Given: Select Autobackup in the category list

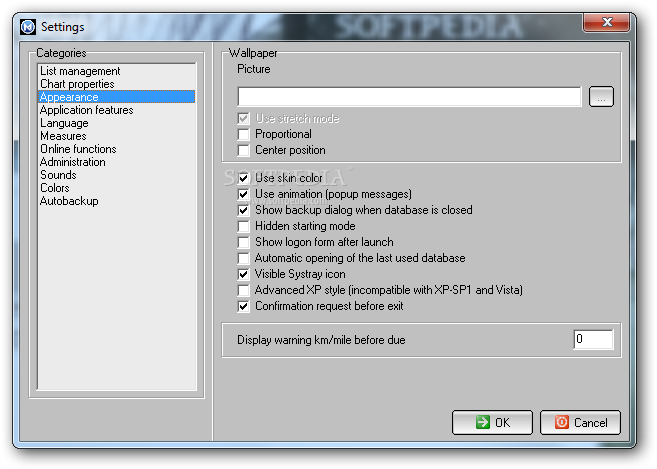Looking at the screenshot, I should coord(116,201).
